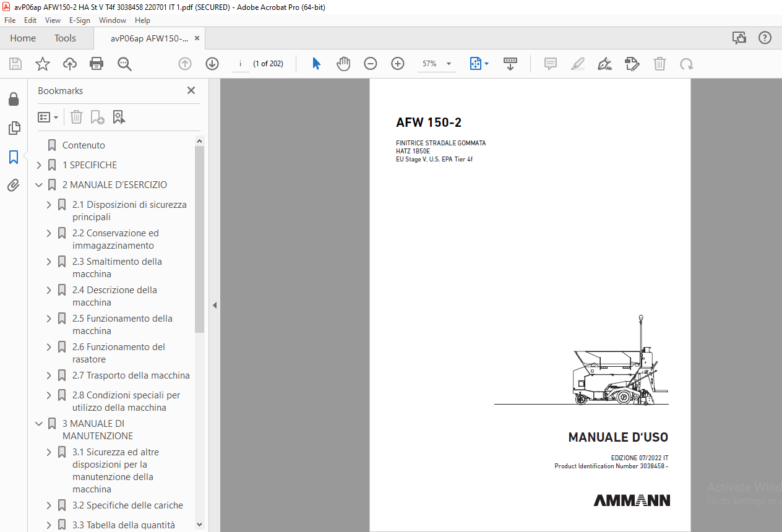782x532 pixels.
Task: Bookmark the file with the star icon
Action: [42, 64]
